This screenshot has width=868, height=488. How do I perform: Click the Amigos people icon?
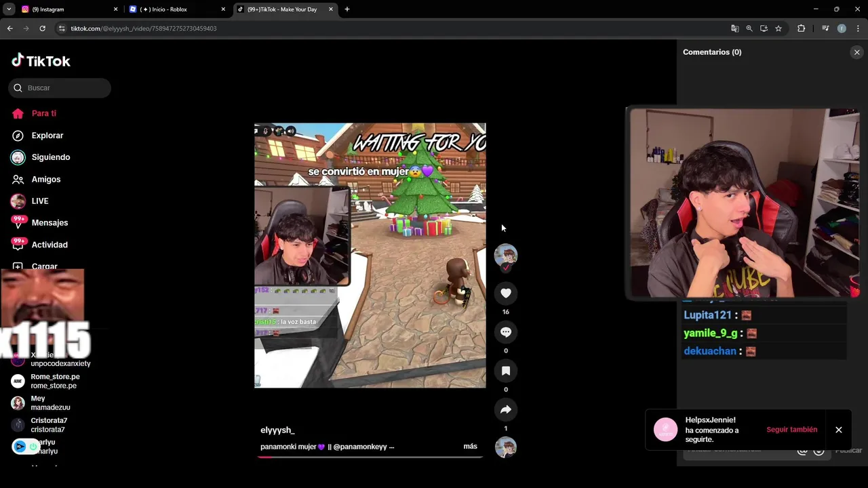coord(18,179)
